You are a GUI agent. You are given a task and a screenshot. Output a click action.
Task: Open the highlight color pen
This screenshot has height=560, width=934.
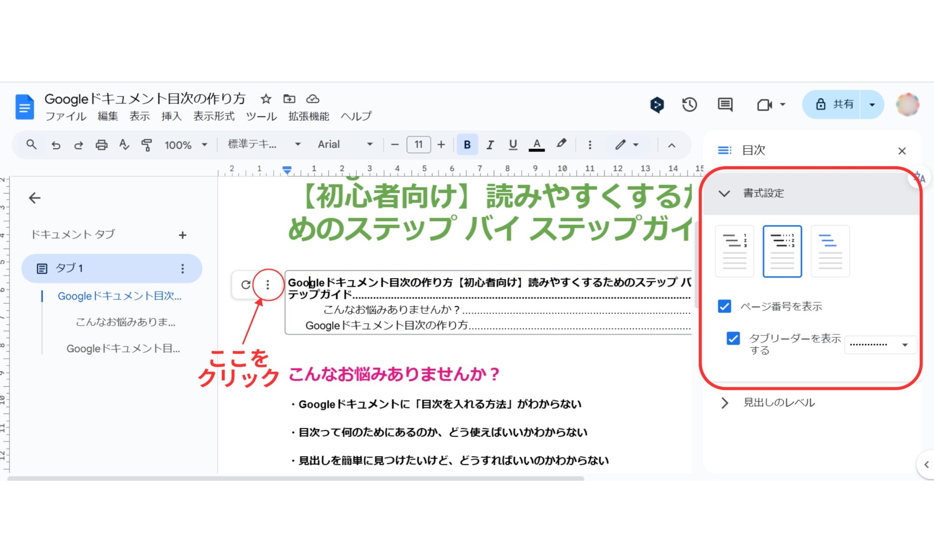pyautogui.click(x=561, y=144)
